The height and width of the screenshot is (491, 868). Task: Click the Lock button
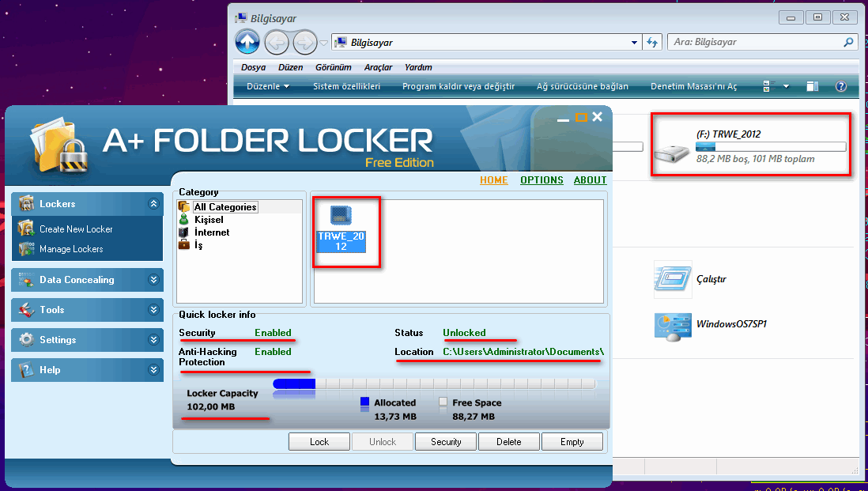pos(319,442)
